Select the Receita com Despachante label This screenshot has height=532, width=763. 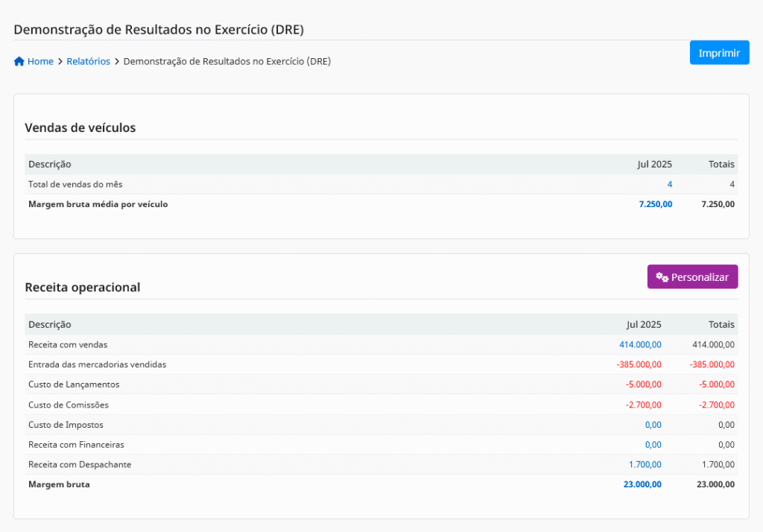tap(80, 465)
